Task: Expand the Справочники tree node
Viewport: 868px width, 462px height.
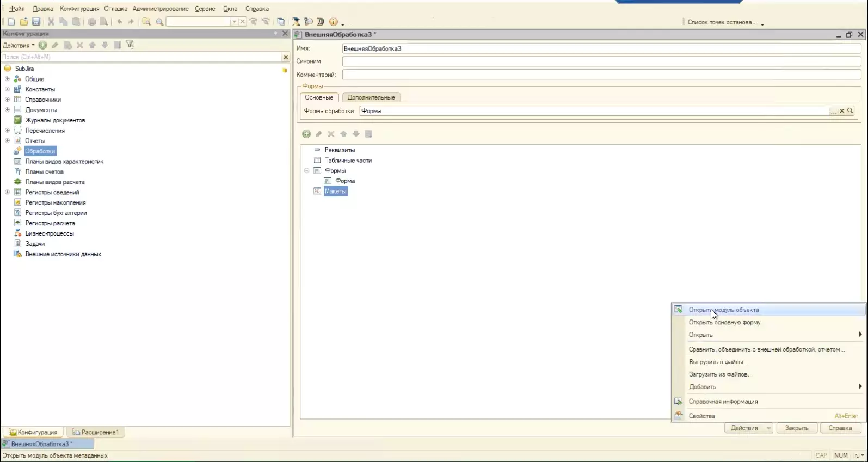Action: (x=7, y=100)
